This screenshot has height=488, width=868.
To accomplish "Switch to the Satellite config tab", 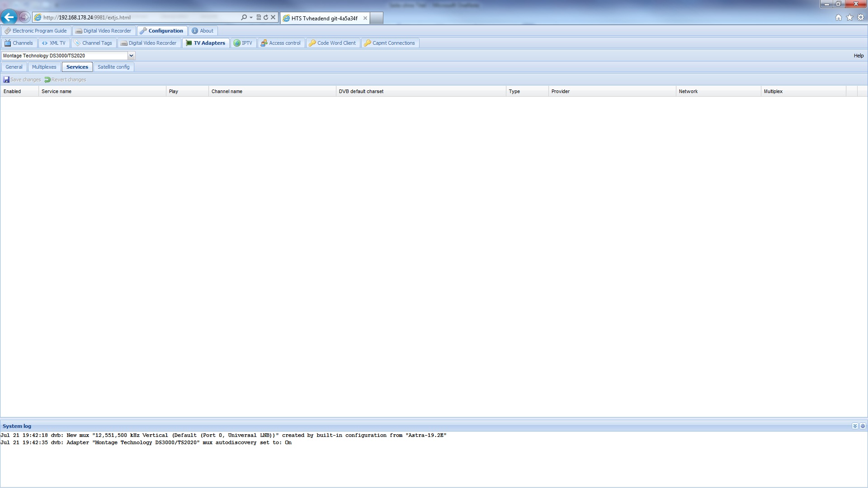I will click(x=113, y=67).
